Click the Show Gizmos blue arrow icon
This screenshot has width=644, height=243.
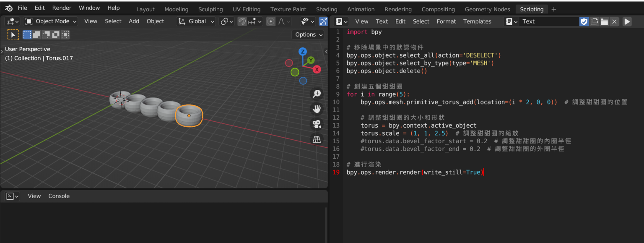(x=323, y=21)
